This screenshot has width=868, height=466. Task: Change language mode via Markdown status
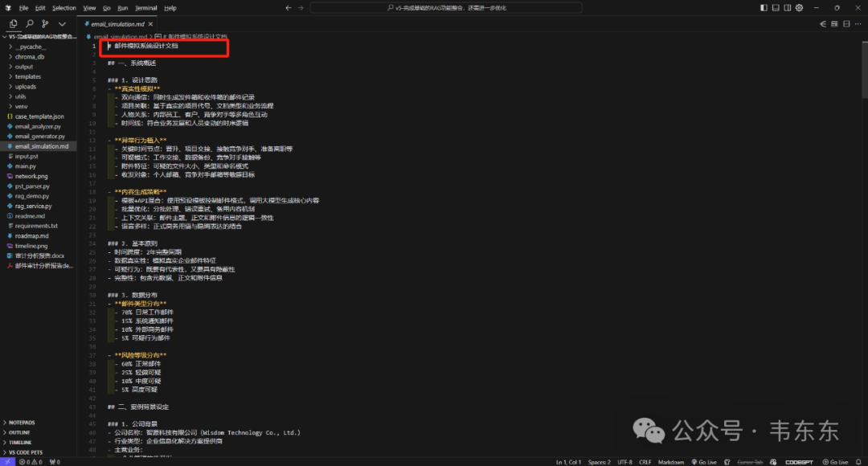pyautogui.click(x=671, y=462)
